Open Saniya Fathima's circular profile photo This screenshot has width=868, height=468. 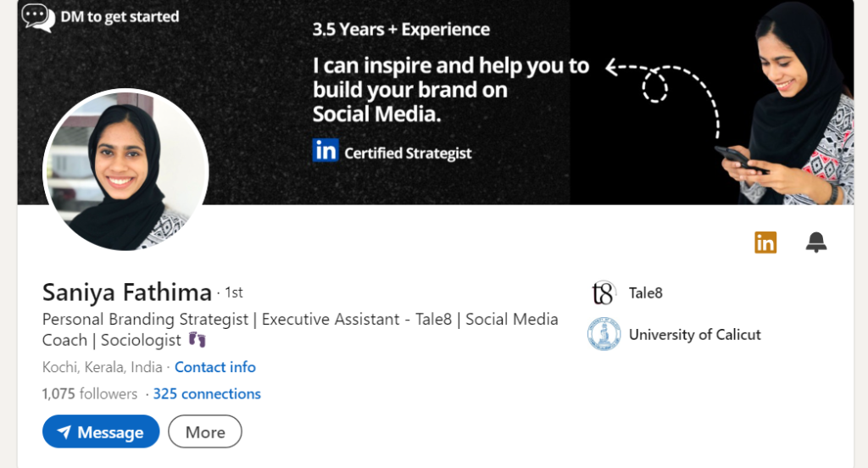click(125, 170)
